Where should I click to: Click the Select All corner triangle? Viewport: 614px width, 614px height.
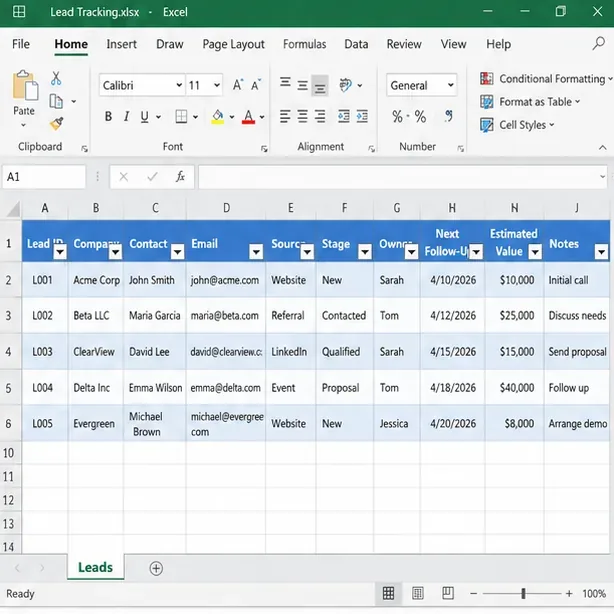tap(13, 209)
